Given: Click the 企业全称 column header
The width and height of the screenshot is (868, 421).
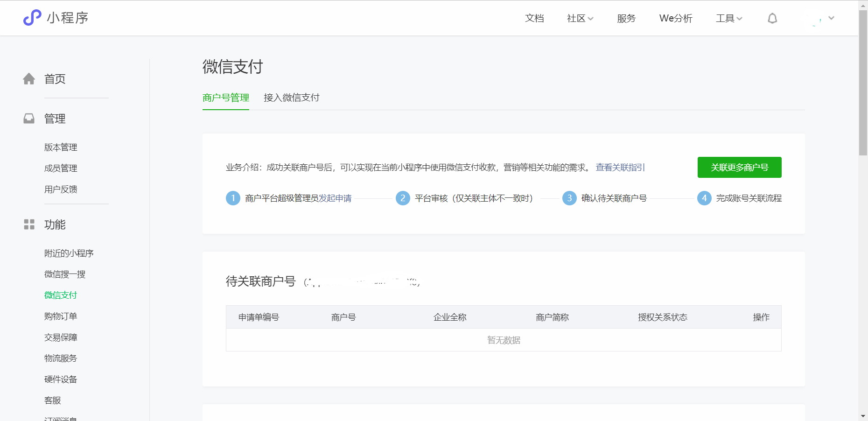Looking at the screenshot, I should click(x=450, y=317).
